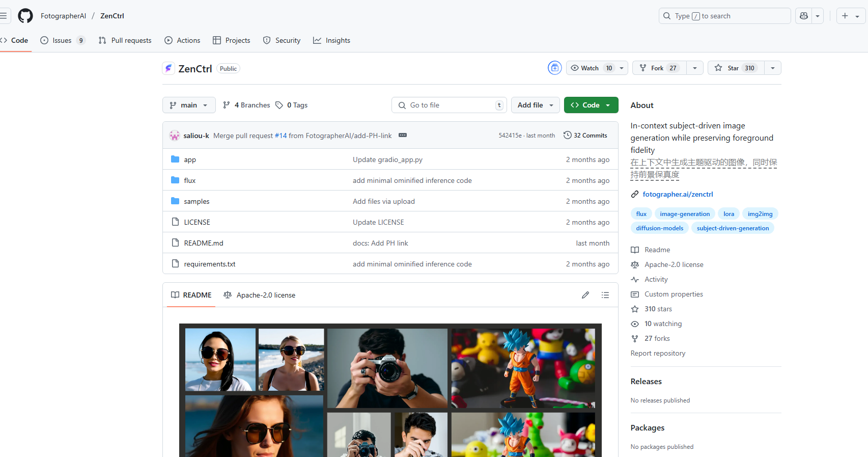Switch to the Pull requests tab
The image size is (868, 457).
pos(125,40)
